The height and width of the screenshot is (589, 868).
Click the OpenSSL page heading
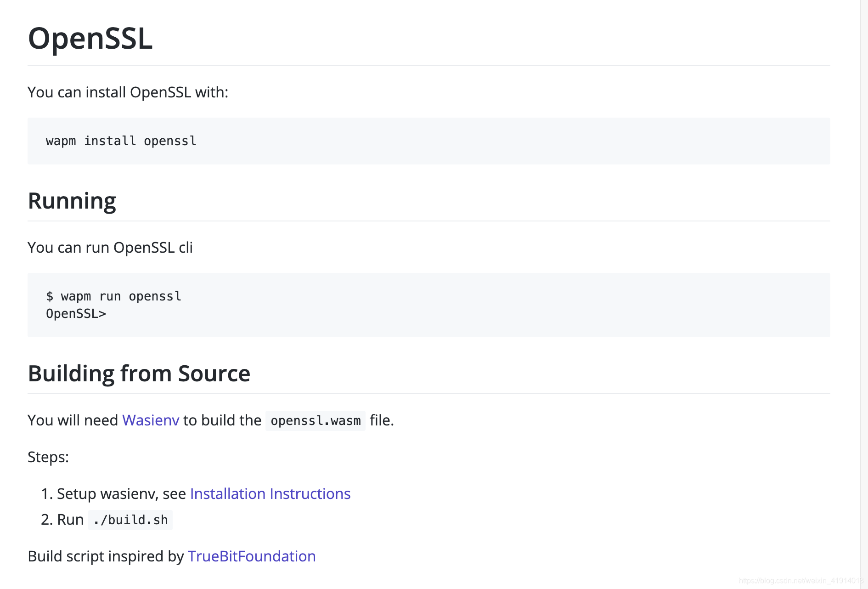pos(90,38)
